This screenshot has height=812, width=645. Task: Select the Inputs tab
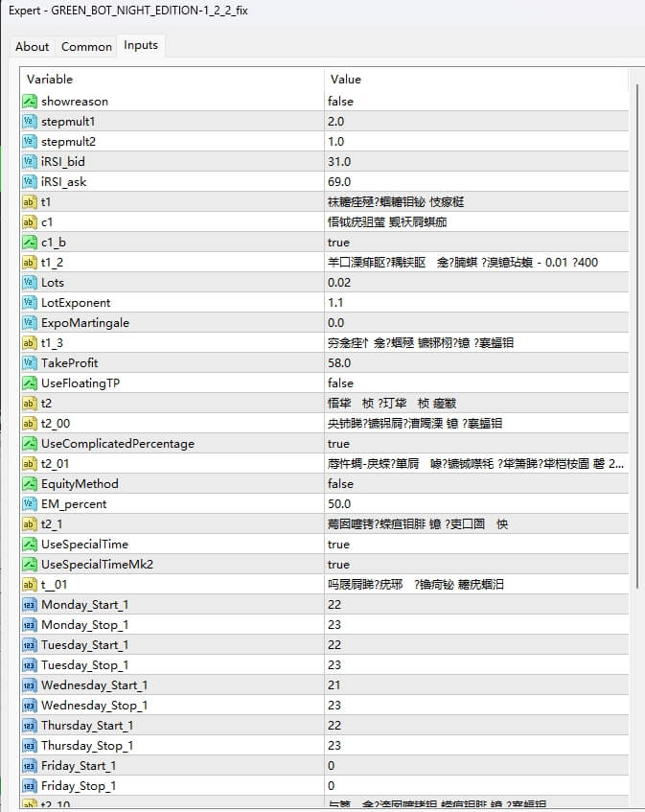(141, 46)
